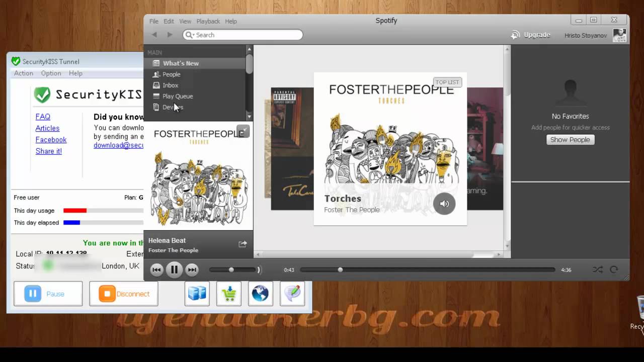Click the Upgrade megaphone icon
Image resolution: width=644 pixels, height=362 pixels.
tap(515, 35)
